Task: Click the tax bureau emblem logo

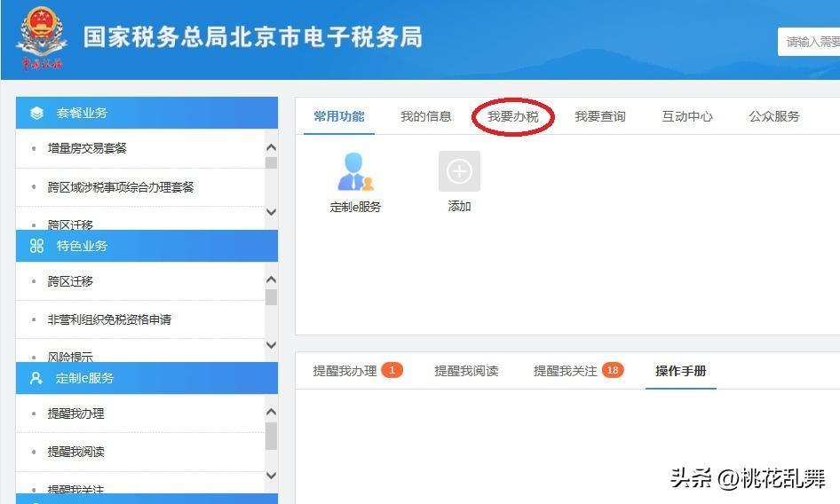Action: pos(42,38)
